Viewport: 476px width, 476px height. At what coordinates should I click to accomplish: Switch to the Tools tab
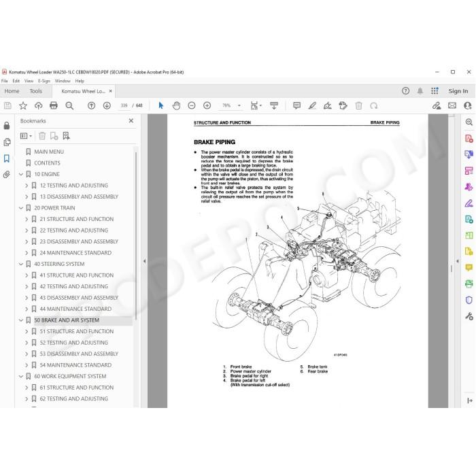pos(36,91)
